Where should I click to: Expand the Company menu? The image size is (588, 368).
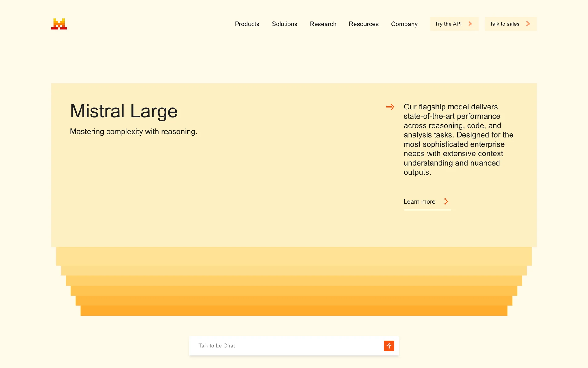(x=404, y=24)
